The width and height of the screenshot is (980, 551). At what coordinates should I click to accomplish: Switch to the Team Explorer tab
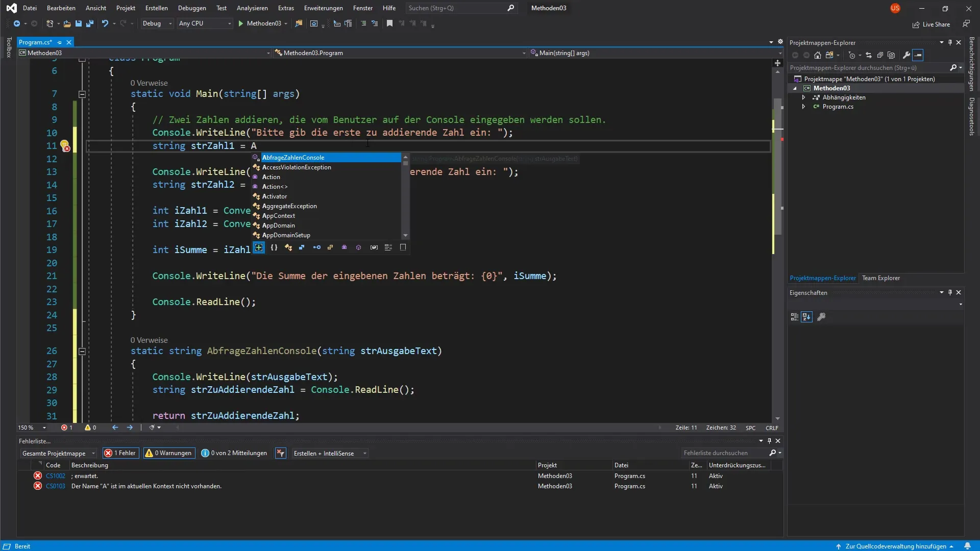881,278
